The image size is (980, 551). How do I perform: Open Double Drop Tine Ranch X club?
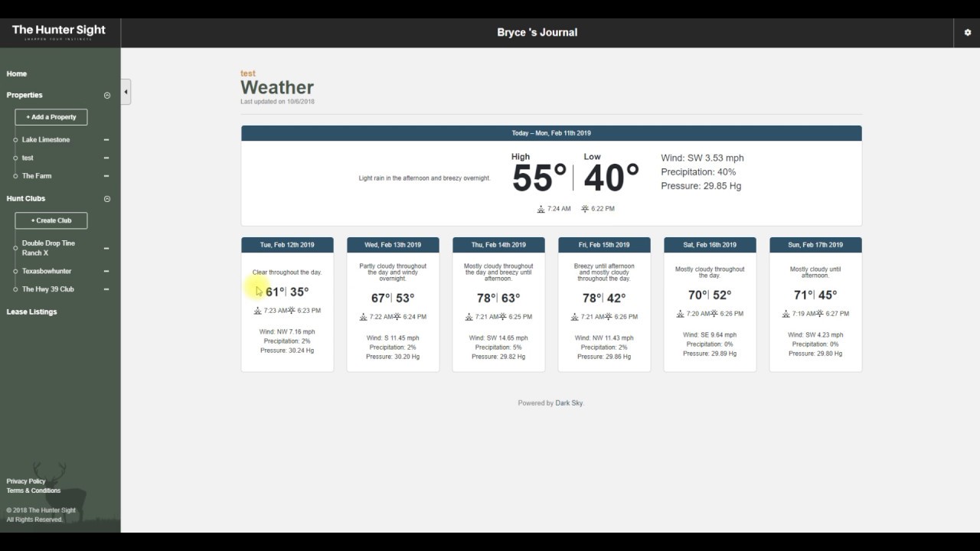tap(48, 248)
